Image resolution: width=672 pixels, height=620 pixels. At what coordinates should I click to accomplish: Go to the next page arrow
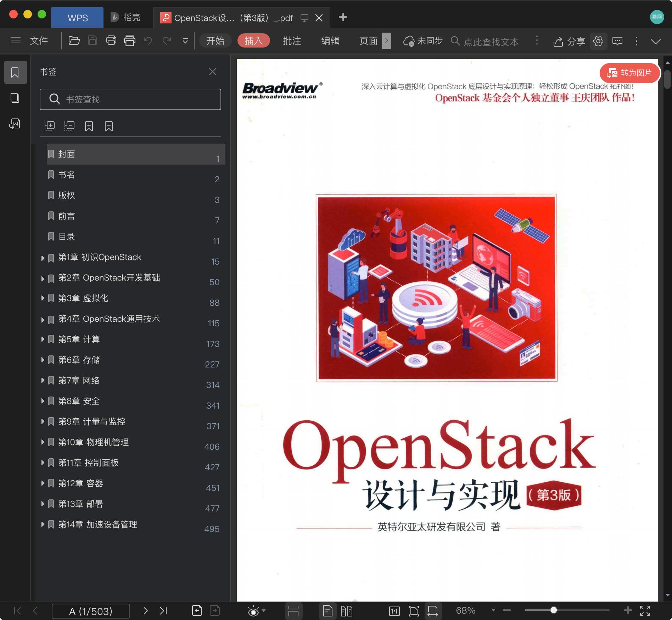point(145,611)
